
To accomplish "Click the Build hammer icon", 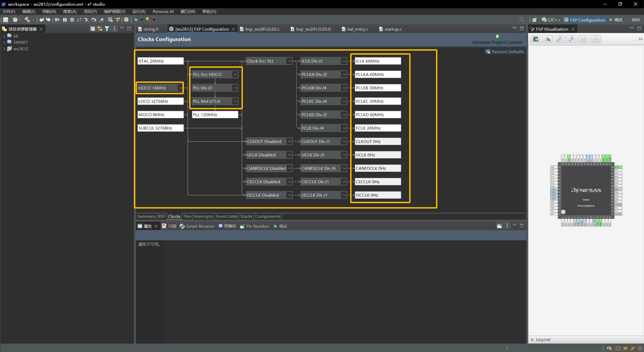I will point(27,20).
